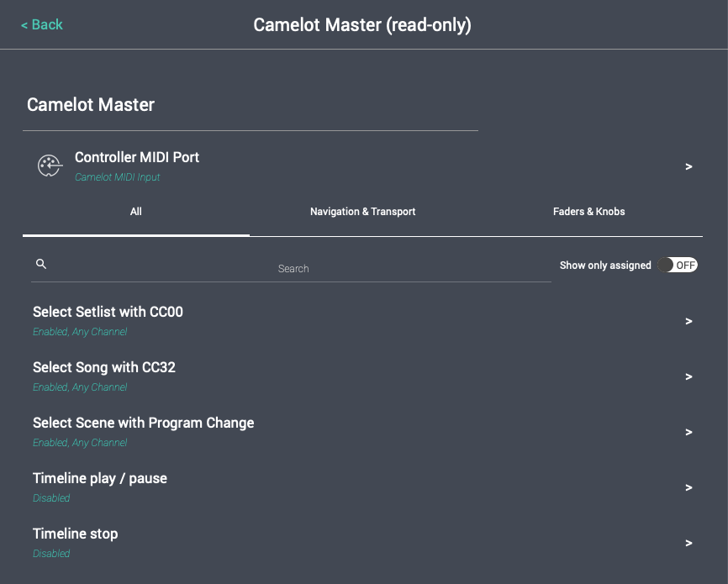
Task: Click the Back link
Action: [41, 24]
